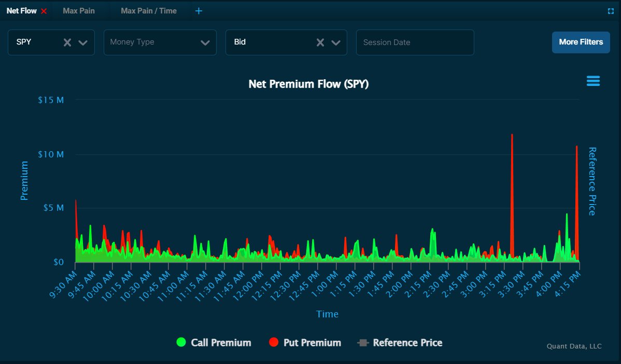The image size is (621, 364).
Task: Click the gray Reference Price legend marker
Action: click(362, 342)
